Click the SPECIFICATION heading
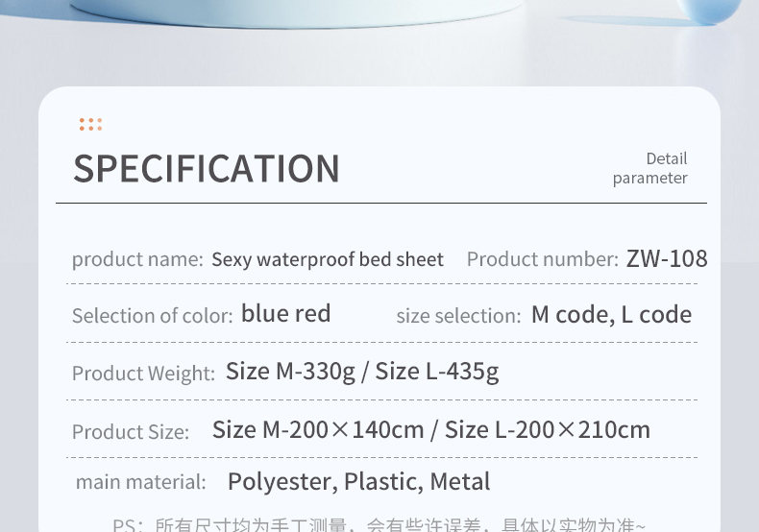Image resolution: width=759 pixels, height=532 pixels. pyautogui.click(x=207, y=168)
